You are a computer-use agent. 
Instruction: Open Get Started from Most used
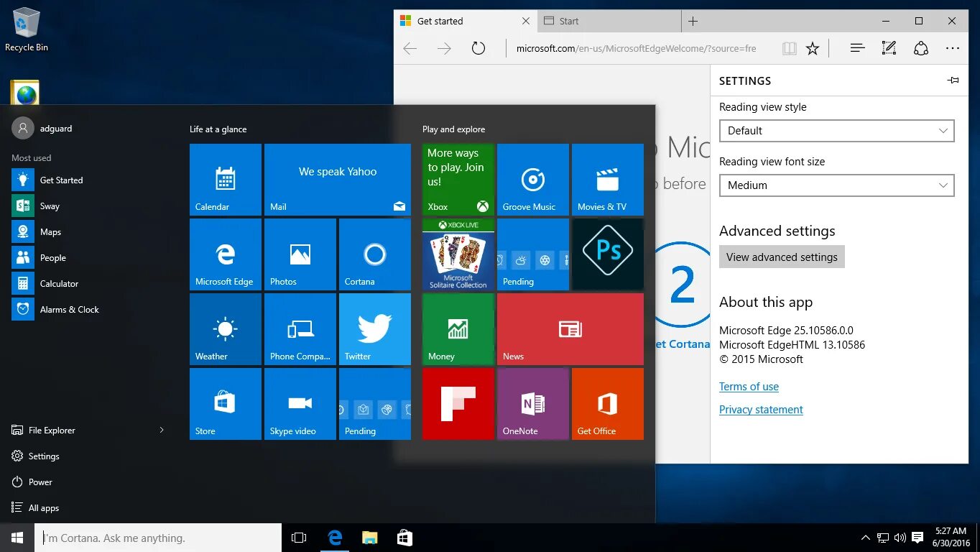click(91, 180)
